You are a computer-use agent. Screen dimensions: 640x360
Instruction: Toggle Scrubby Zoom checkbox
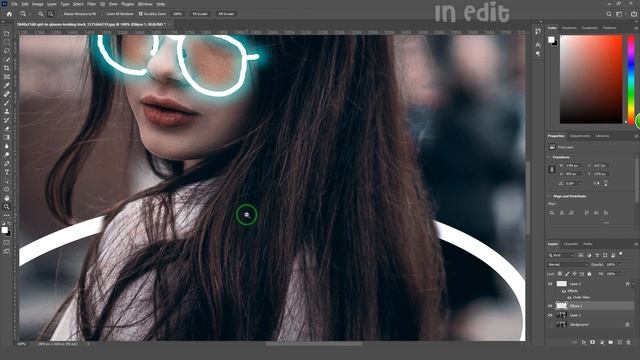140,14
